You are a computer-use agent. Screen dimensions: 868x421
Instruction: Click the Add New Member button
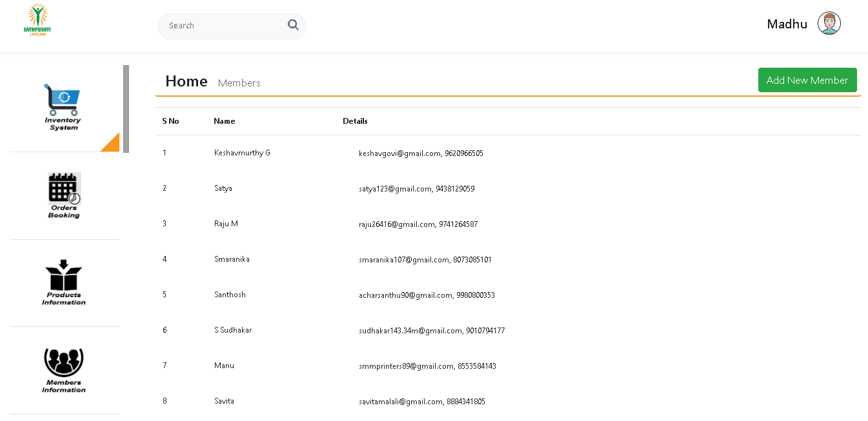pos(807,80)
